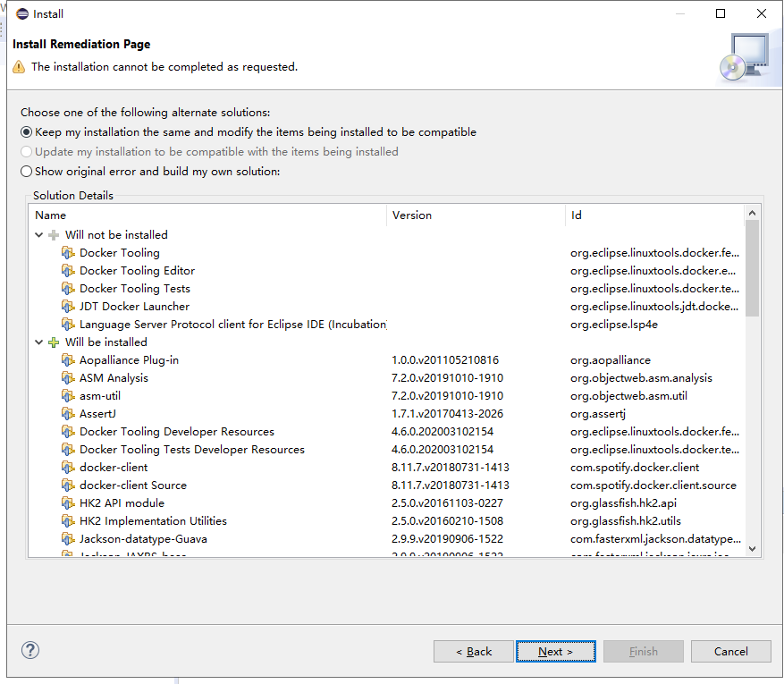Screen dimensions: 784x684
Task: Open the help question mark icon
Action: (x=30, y=651)
